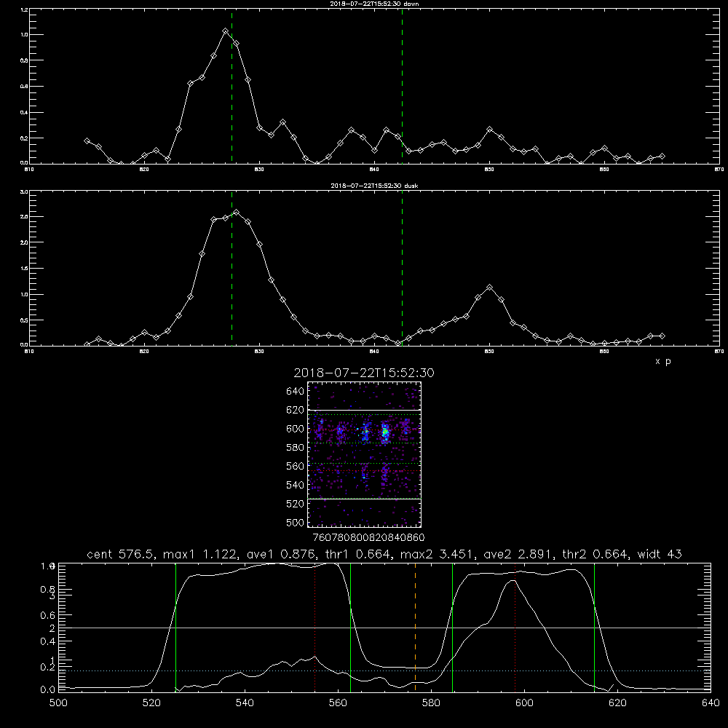Click the "620" tick label on bottom plot x-axis
Screen dimensions: 728x728
click(617, 703)
